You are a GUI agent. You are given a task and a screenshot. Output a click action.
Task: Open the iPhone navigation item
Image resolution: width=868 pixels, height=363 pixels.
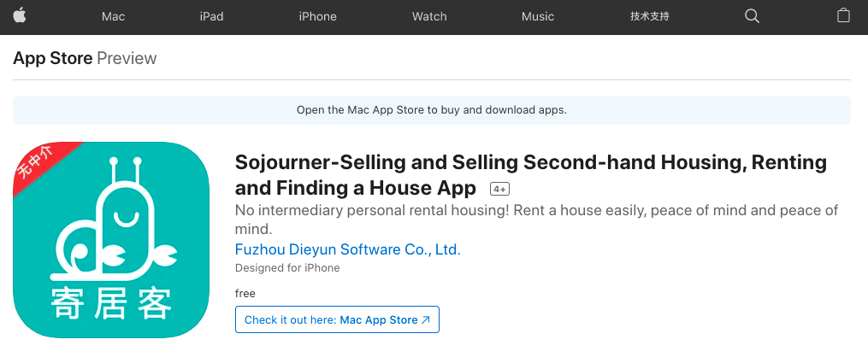coord(317,16)
